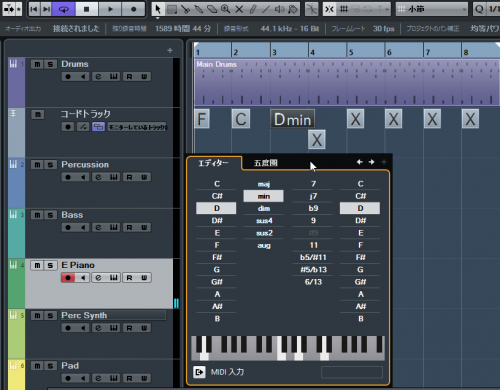Select tension j7
500x390 pixels.
(313, 196)
